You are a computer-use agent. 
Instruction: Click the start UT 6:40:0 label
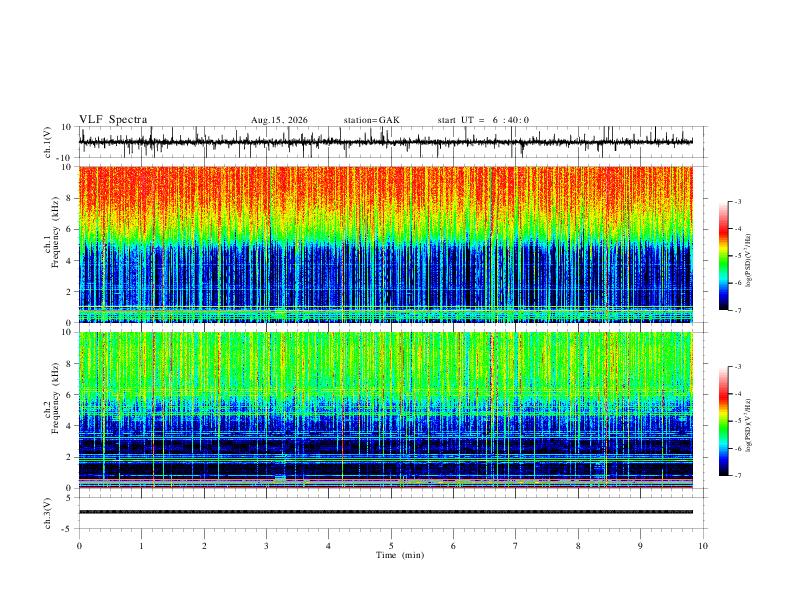(x=483, y=120)
